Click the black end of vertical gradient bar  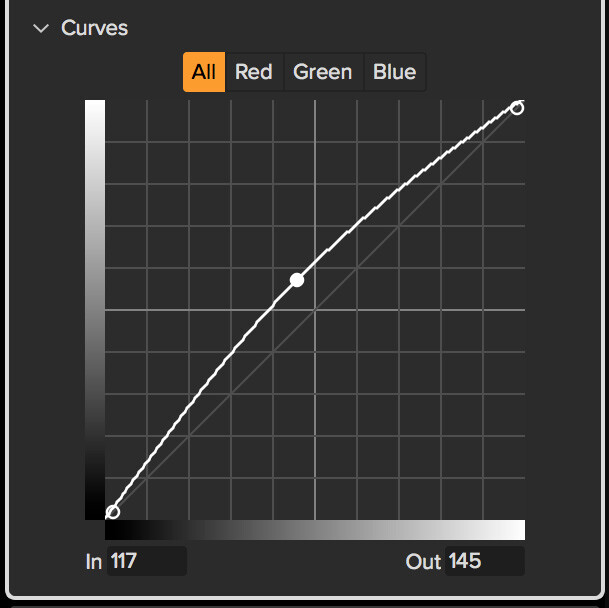[95, 510]
